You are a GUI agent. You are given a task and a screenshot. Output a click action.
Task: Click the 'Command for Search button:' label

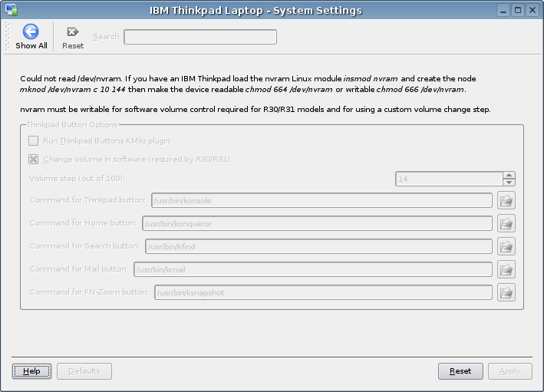click(84, 246)
